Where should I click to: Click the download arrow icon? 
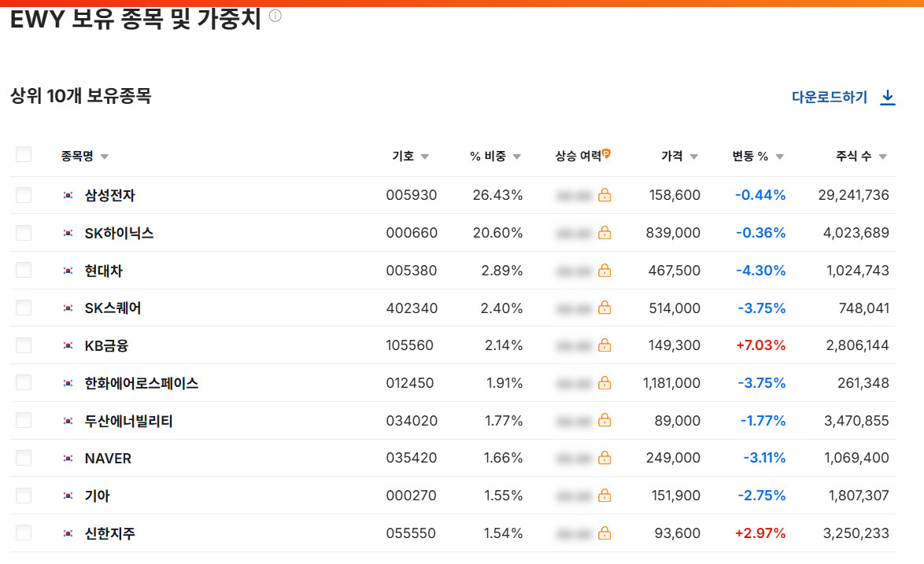[x=888, y=98]
